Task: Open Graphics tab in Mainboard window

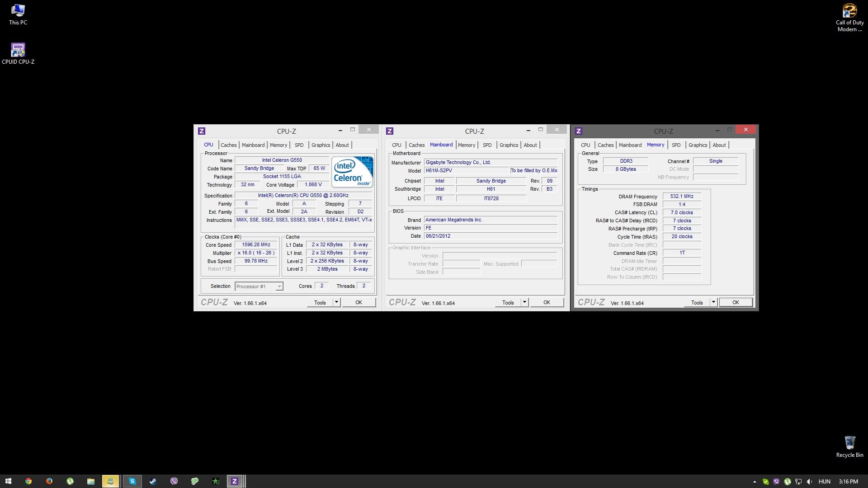Action: [509, 145]
